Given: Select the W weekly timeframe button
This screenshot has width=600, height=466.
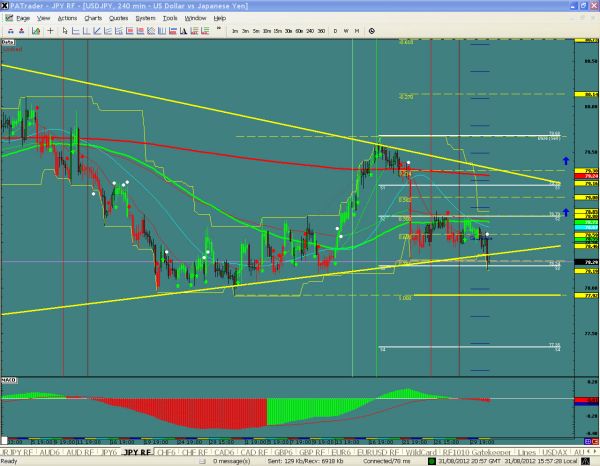Looking at the screenshot, I should click(x=347, y=31).
